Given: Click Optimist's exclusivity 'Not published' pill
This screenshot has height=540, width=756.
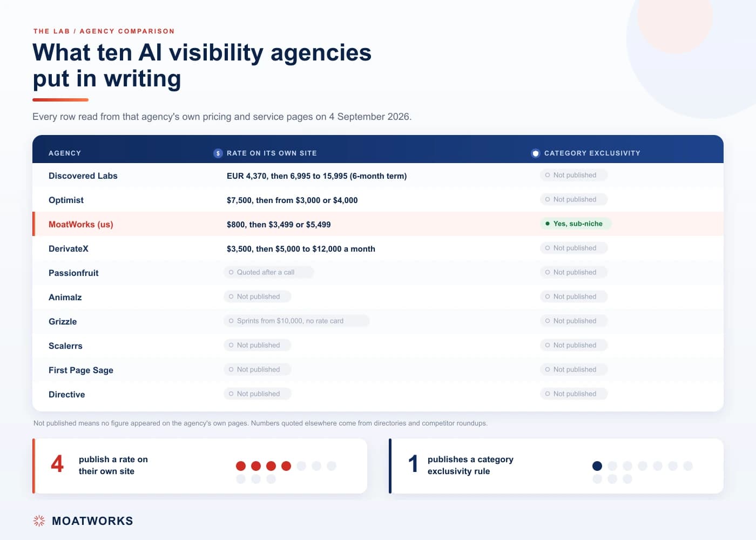Looking at the screenshot, I should [573, 199].
